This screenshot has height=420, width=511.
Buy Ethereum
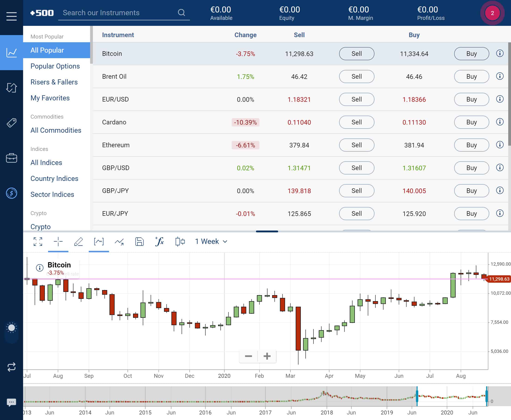click(x=471, y=145)
